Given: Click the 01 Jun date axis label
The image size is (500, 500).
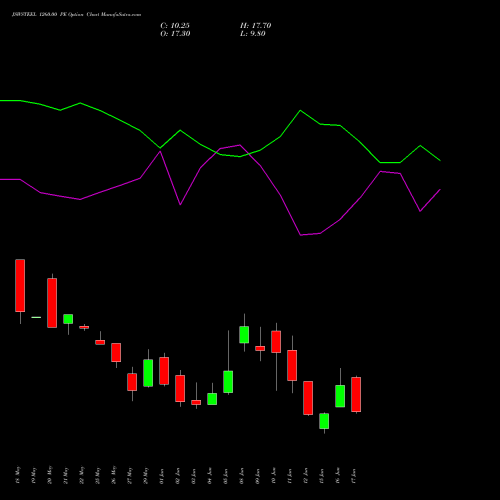Looking at the screenshot, I should tap(162, 476).
